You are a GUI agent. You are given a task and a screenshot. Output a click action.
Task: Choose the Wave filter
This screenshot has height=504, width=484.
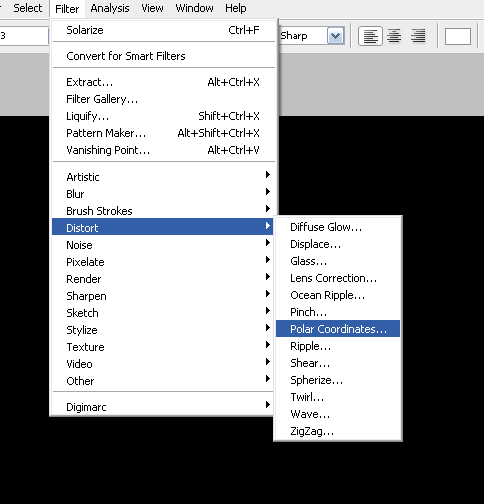(x=338, y=414)
